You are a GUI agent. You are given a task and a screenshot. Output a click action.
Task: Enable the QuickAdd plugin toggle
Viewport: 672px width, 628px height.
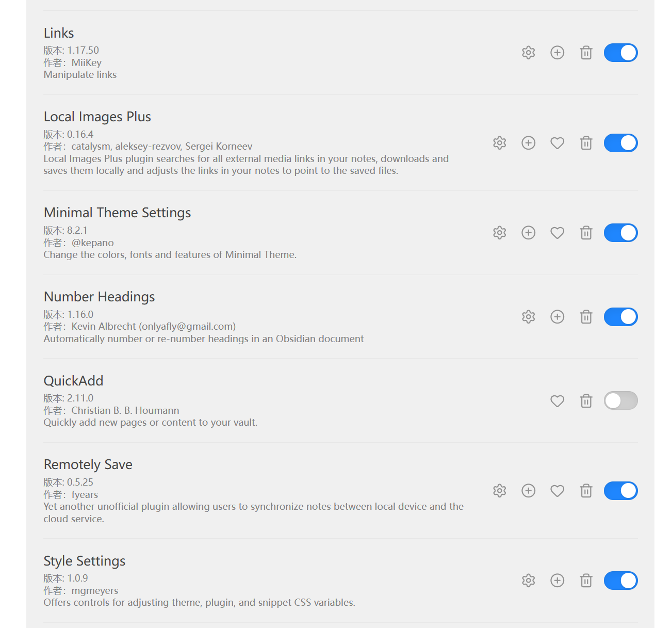[621, 400]
